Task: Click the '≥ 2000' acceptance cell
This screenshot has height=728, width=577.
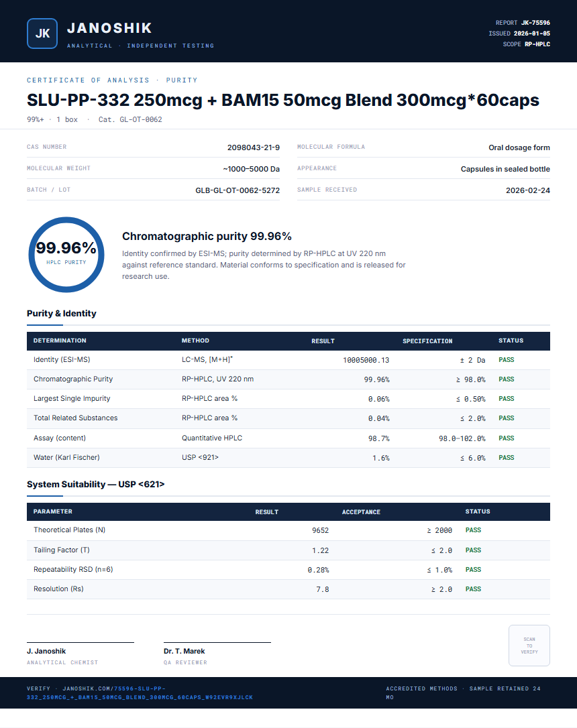Action: click(439, 531)
